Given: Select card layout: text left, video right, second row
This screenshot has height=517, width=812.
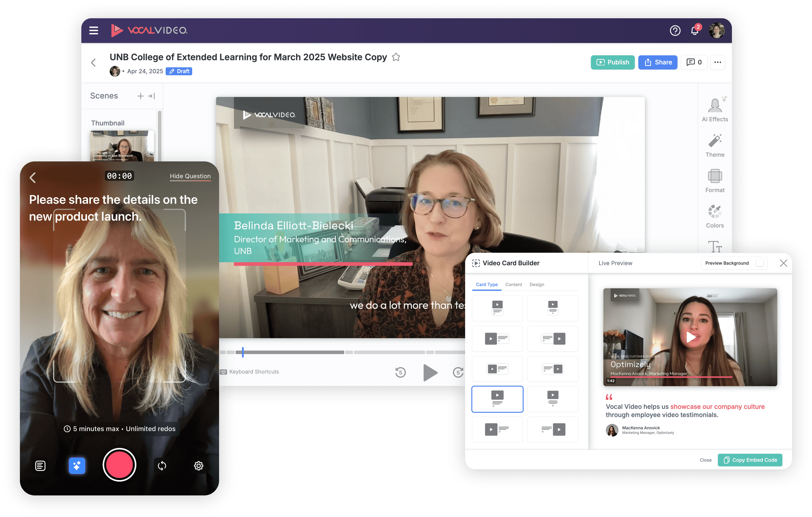Looking at the screenshot, I should point(553,339).
